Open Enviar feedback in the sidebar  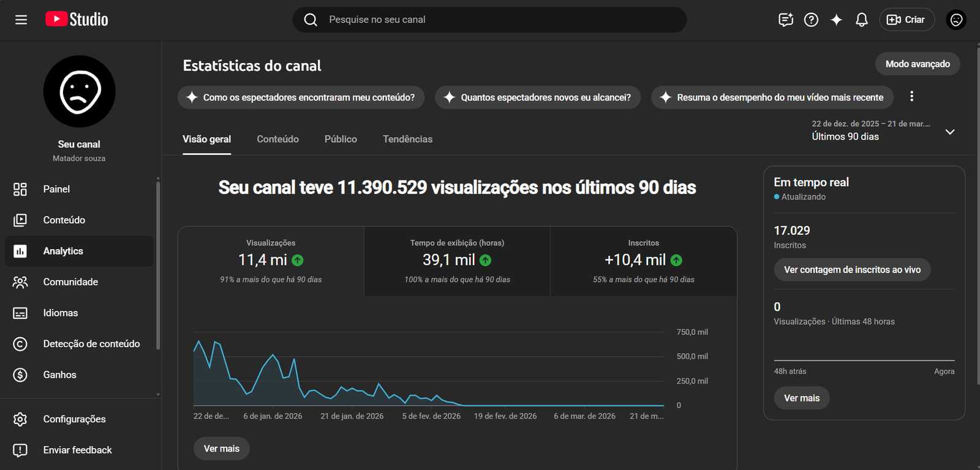[x=79, y=450]
